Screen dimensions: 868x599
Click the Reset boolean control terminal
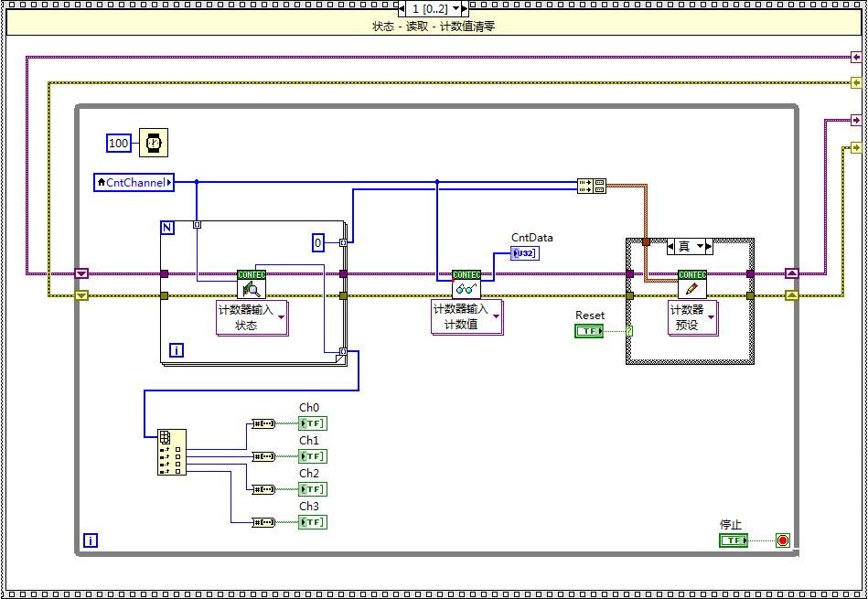coord(589,331)
